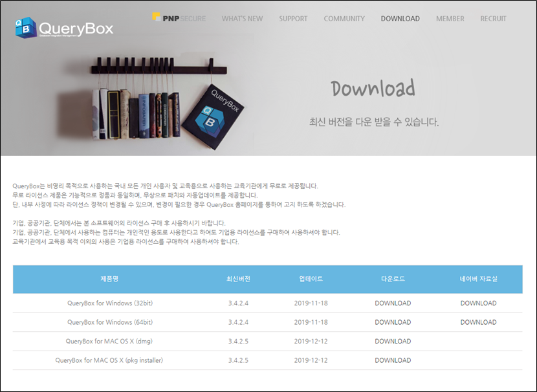
Task: Click the 제품명 column header
Action: pyautogui.click(x=109, y=279)
